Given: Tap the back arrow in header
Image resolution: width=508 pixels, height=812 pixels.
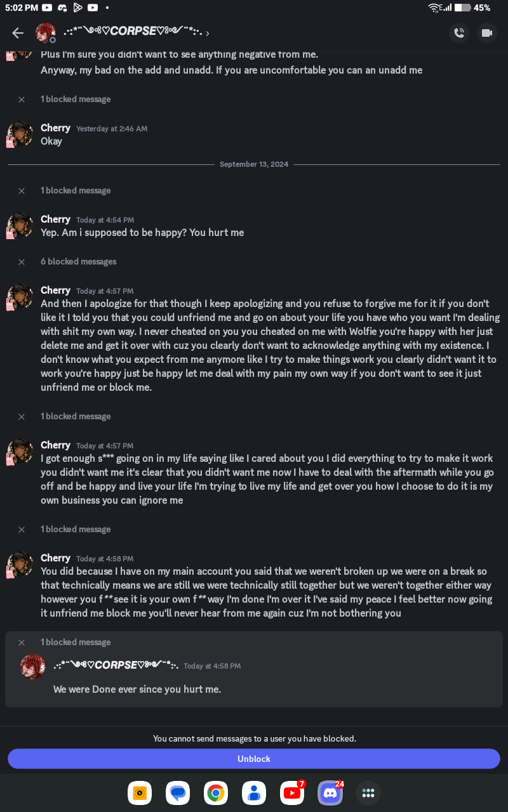Looking at the screenshot, I should click(18, 33).
